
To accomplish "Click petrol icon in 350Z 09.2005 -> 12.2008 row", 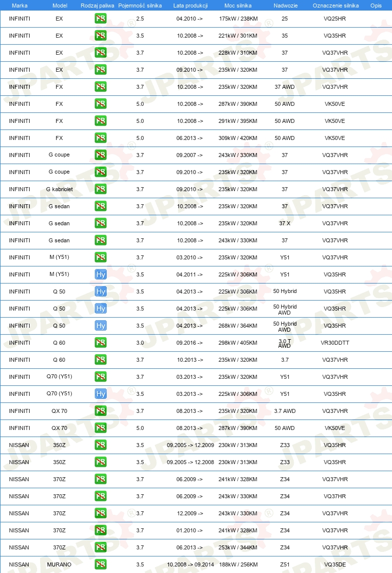I will click(100, 462).
